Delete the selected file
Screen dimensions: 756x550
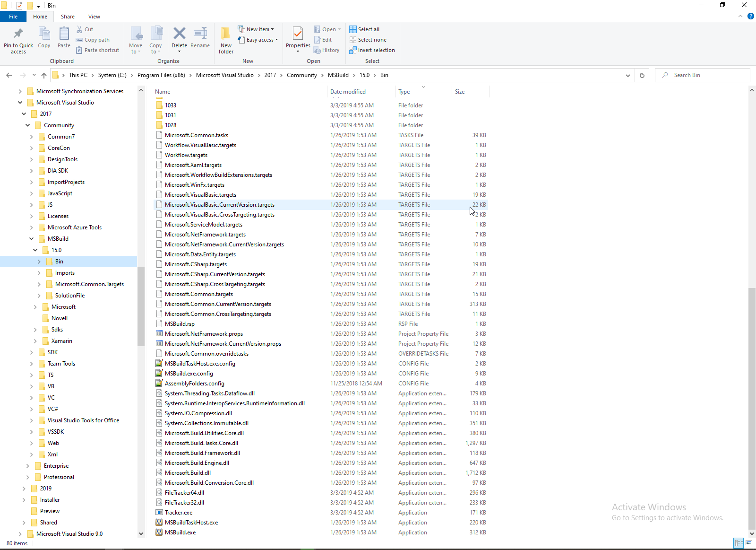tap(179, 40)
